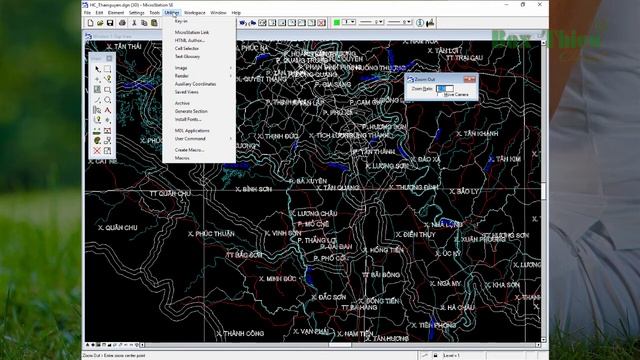Viewport: 640px width, 360px height.
Task: Click the red X toolbar icon
Action: [x=322, y=23]
